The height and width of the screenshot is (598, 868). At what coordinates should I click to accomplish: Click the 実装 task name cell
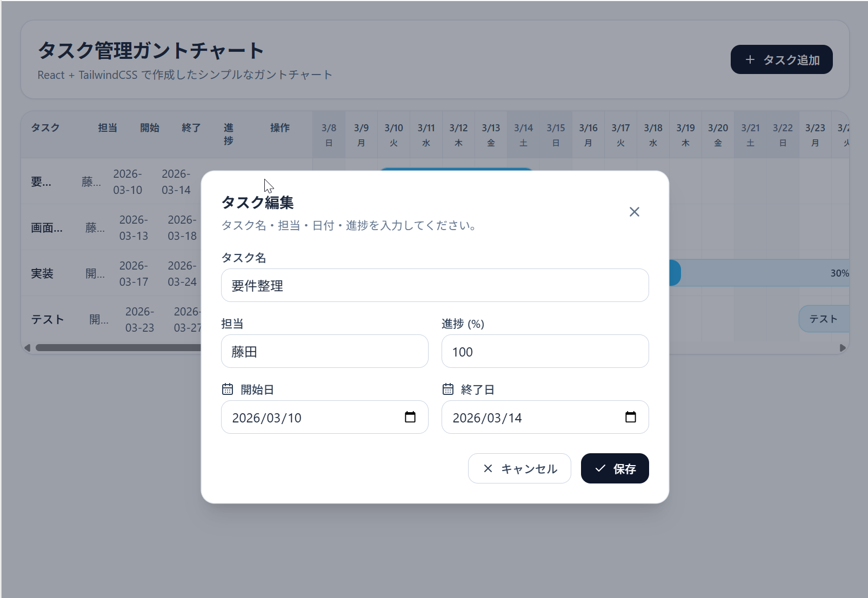(42, 273)
